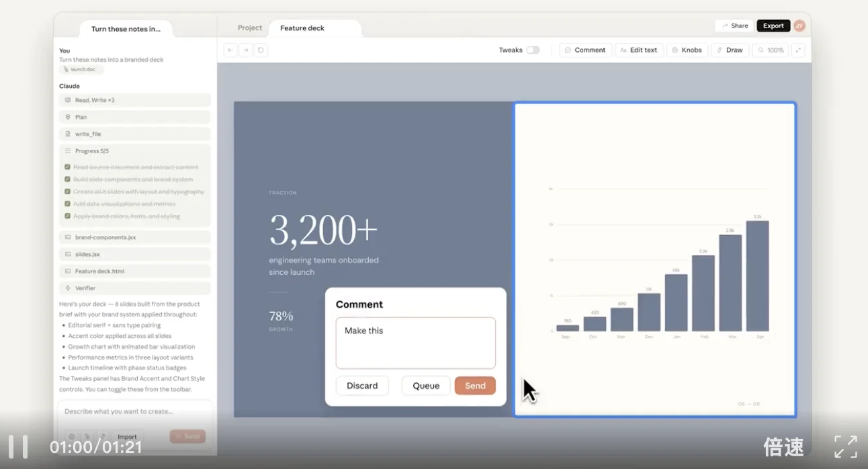
Task: Uncheck 'Read source document and extract content'
Action: point(67,167)
